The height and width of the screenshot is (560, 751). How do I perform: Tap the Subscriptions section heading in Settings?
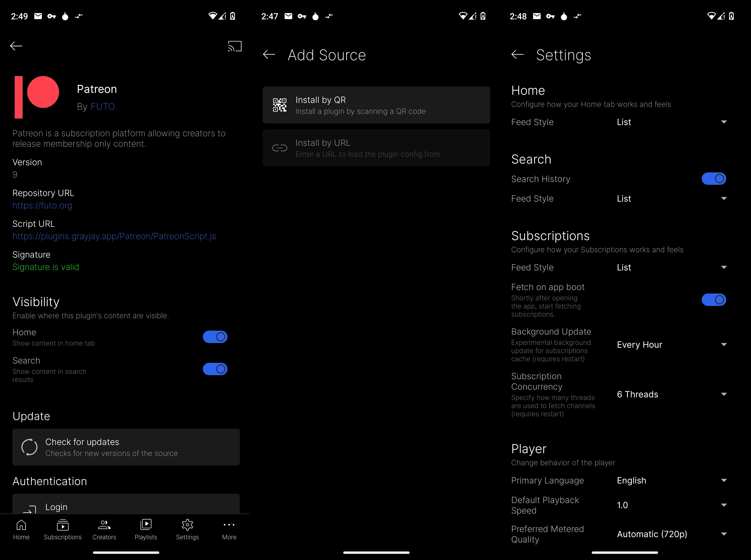click(550, 236)
